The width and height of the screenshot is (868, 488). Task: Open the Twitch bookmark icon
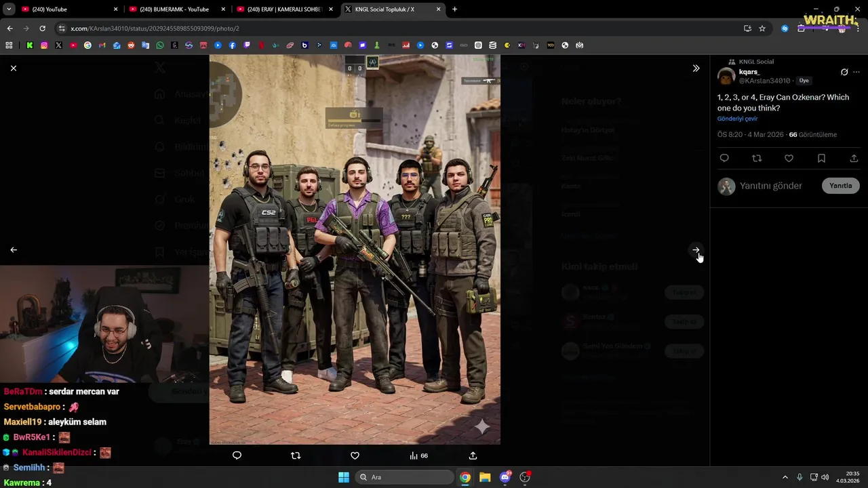pyautogui.click(x=247, y=45)
